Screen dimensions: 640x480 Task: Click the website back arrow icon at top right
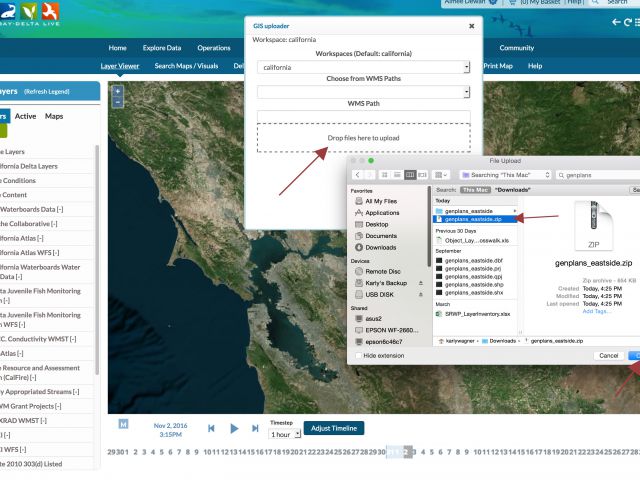point(616,22)
